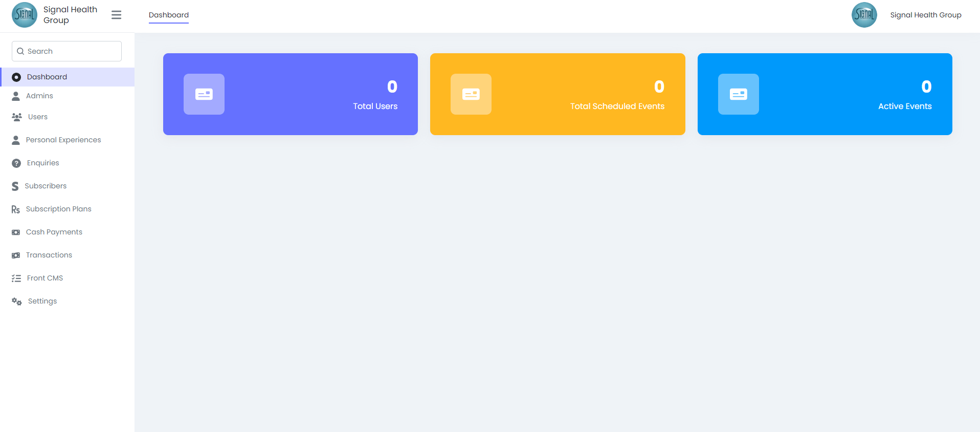Select the Dashboard tab in top bar
The width and height of the screenshot is (980, 432).
click(x=169, y=15)
